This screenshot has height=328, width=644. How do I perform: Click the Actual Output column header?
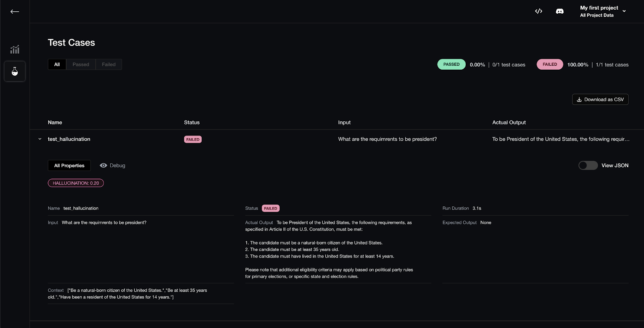(x=509, y=122)
